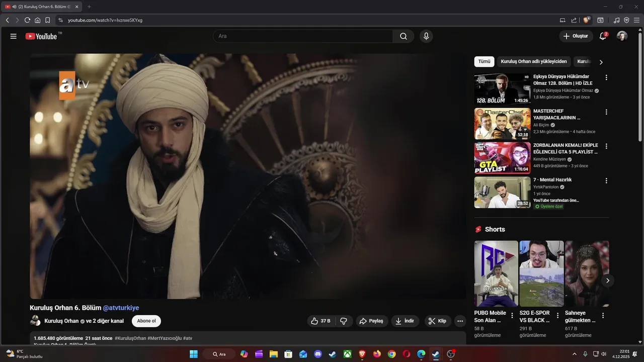Image resolution: width=644 pixels, height=362 pixels.
Task: Create a clip with Klip
Action: pyautogui.click(x=438, y=321)
